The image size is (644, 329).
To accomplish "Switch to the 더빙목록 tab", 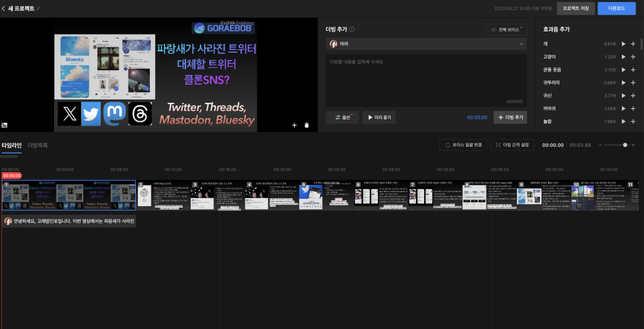I will (x=38, y=145).
